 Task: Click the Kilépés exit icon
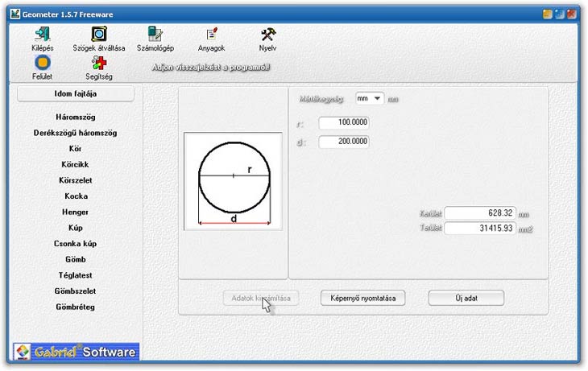tap(42, 34)
